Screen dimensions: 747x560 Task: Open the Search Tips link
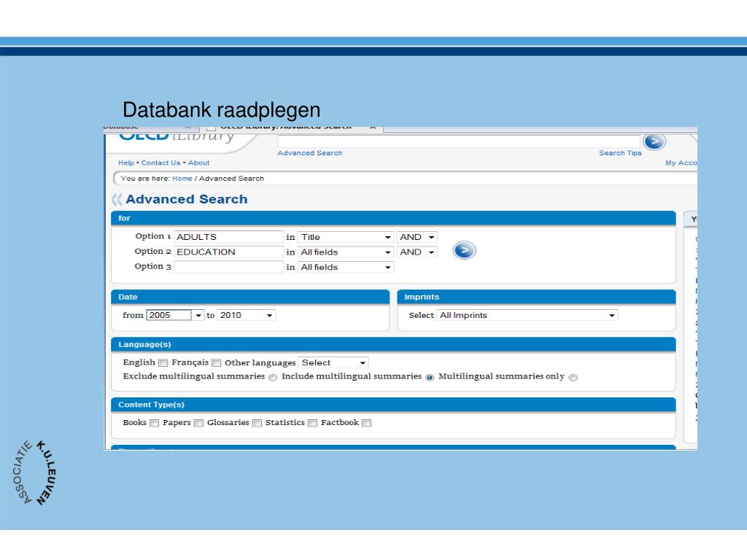point(620,153)
